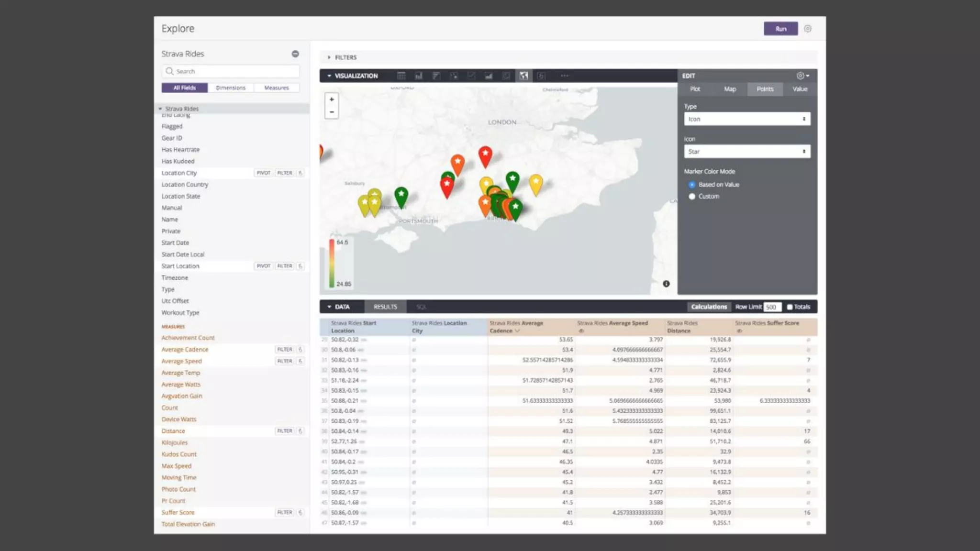The height and width of the screenshot is (551, 980).
Task: Click the Calculations button
Action: pyautogui.click(x=709, y=307)
